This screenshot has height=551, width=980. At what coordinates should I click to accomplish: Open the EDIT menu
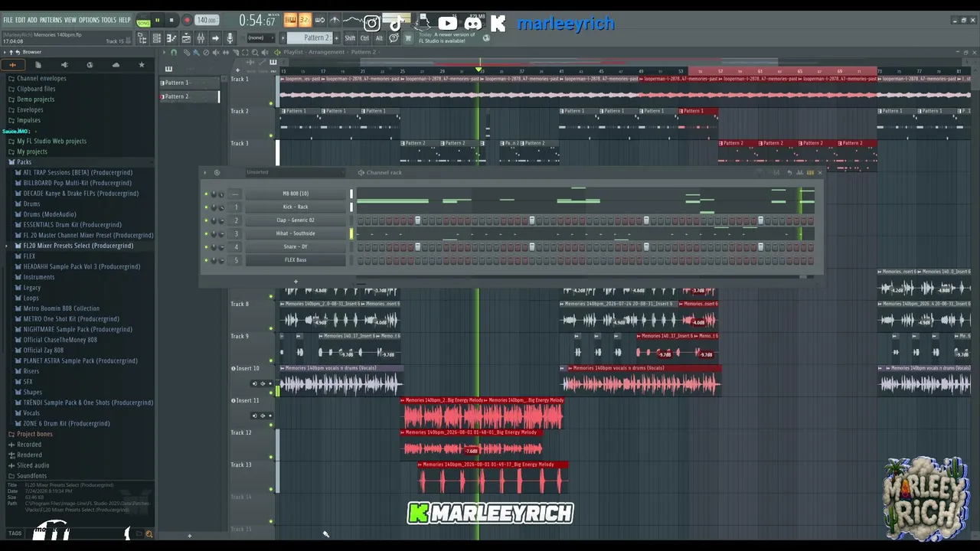point(21,20)
